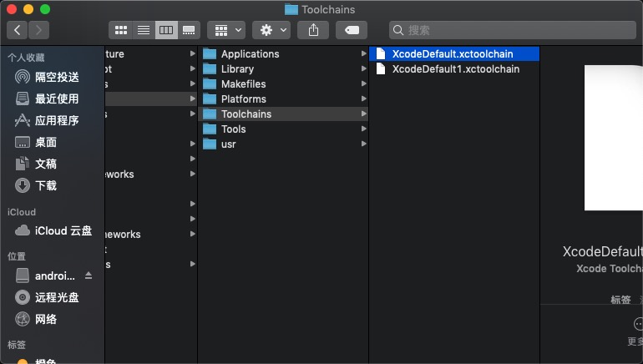Select XcodeDefault1.xctoolchain file
This screenshot has width=643, height=364.
[454, 68]
